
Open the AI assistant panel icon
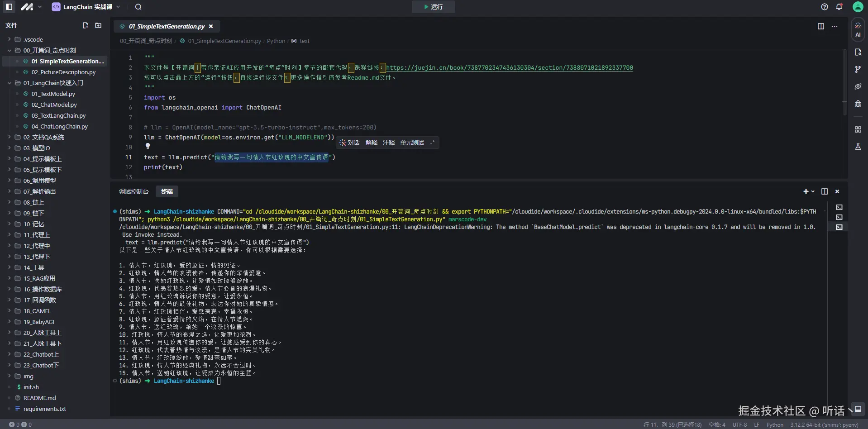(x=858, y=29)
